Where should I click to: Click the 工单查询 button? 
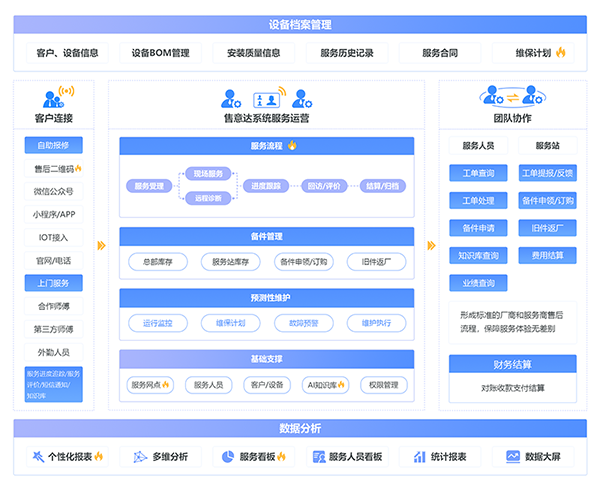(478, 173)
